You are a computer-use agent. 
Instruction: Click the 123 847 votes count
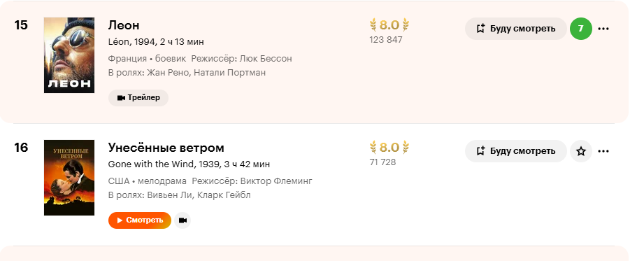coord(386,40)
